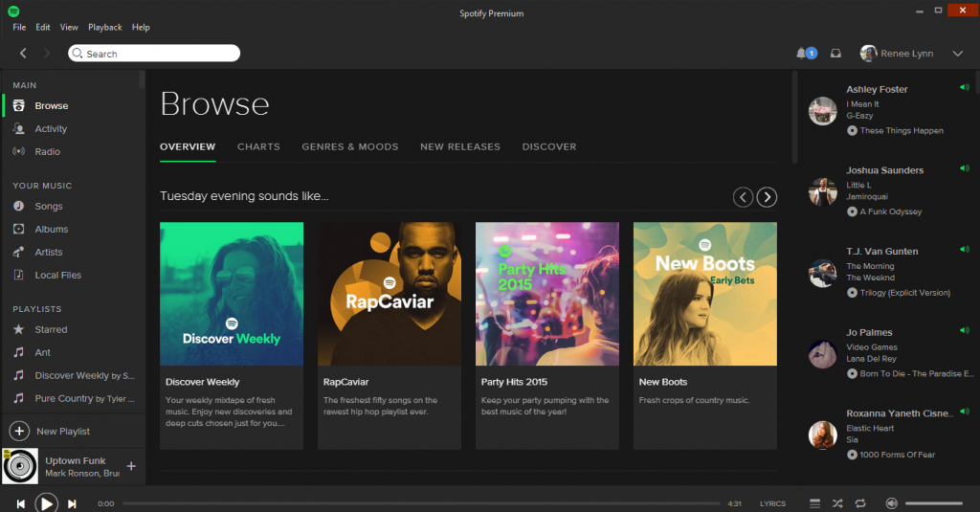Click T.J. Van Gunten's now-playing speaker icon
The width and height of the screenshot is (980, 512).
(x=965, y=250)
